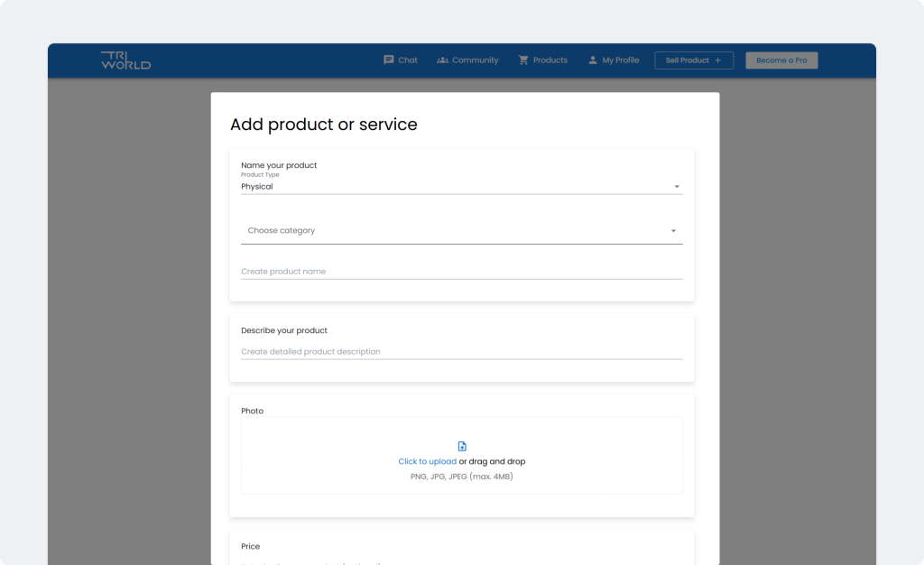This screenshot has width=924, height=565.
Task: Open the Product Type dropdown showing Physical
Action: [x=460, y=186]
